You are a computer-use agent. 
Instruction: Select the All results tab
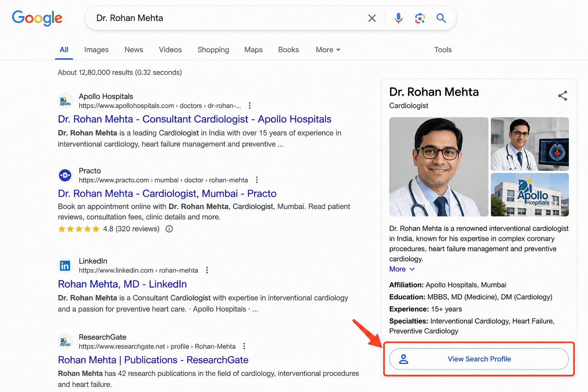coord(64,50)
